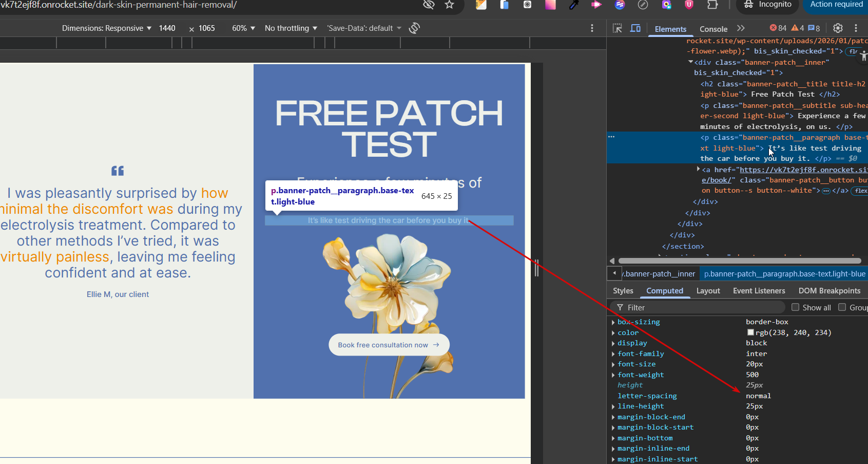Tick the Group checkbox
868x464 pixels.
tap(842, 307)
